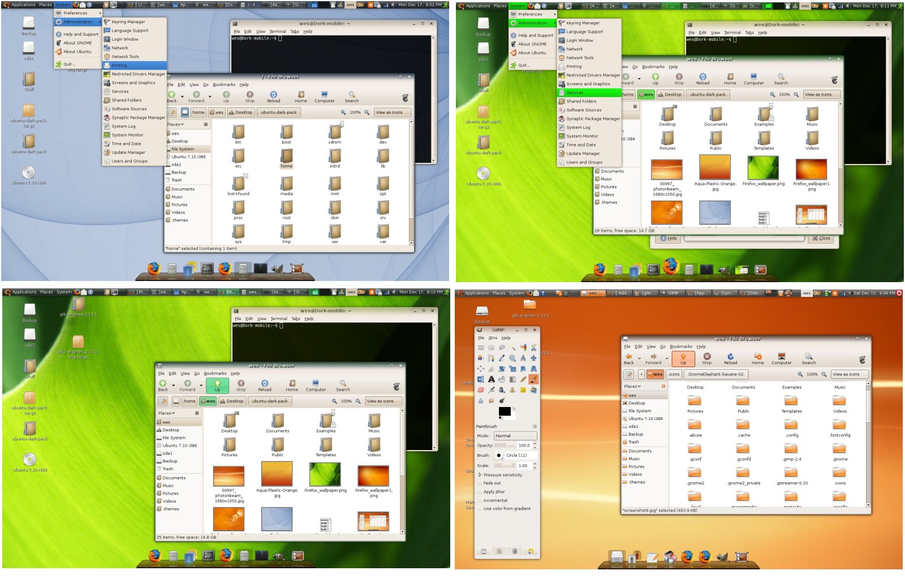Image resolution: width=905 pixels, height=588 pixels.
Task: Select the Eraser tool in GIMP toolbox
Action: (481, 390)
